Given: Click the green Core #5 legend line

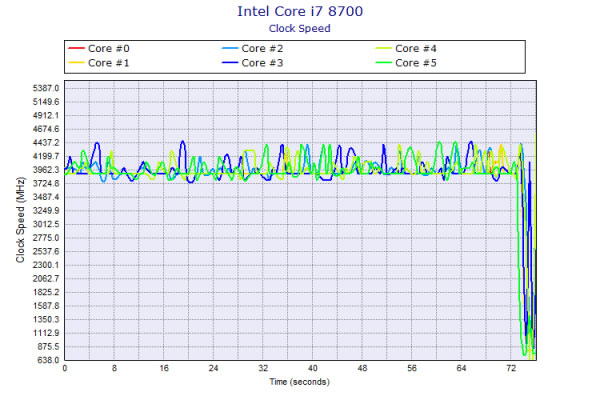Looking at the screenshot, I should 384,62.
